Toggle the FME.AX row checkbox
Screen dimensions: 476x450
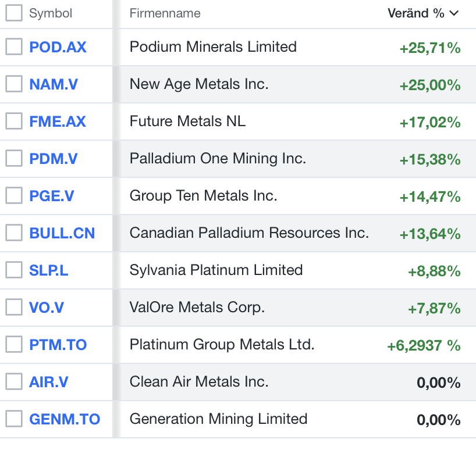(x=14, y=122)
